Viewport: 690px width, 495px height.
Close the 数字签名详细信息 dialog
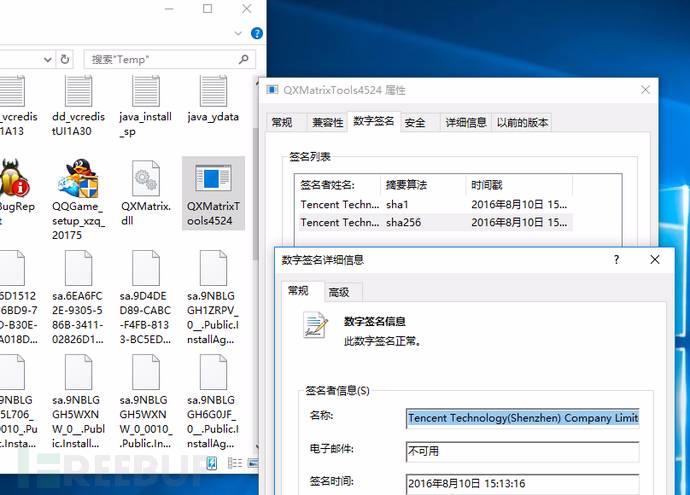pos(655,259)
